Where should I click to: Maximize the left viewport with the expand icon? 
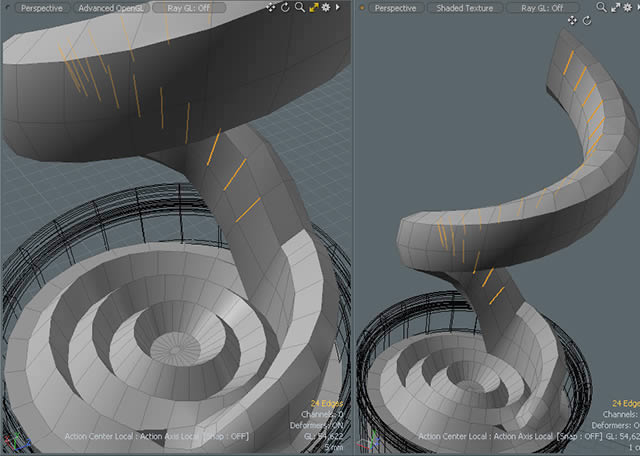(x=312, y=7)
